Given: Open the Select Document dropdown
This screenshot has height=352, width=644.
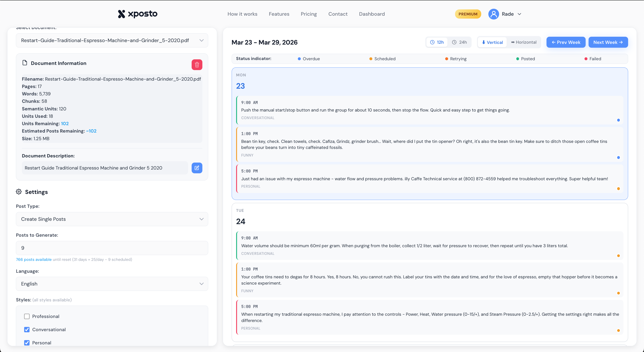Looking at the screenshot, I should 112,40.
